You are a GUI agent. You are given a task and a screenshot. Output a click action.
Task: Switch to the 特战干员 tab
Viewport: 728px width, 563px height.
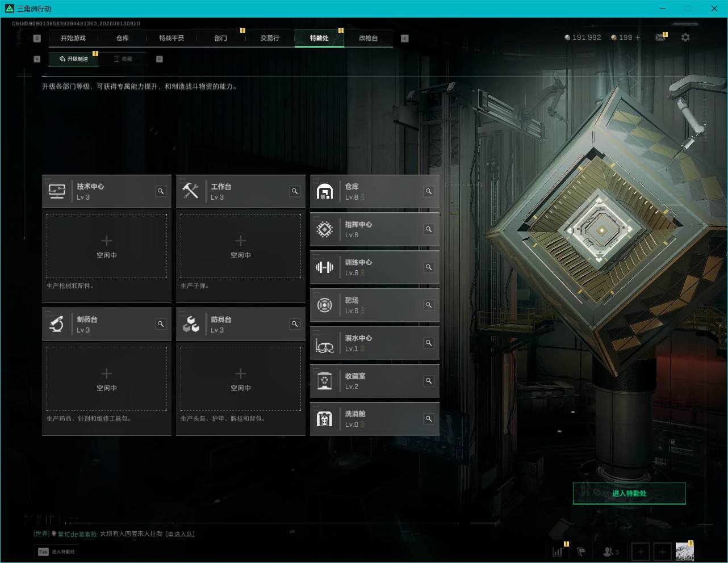point(171,38)
